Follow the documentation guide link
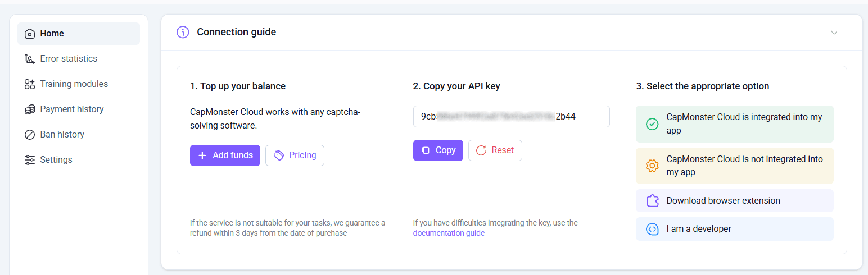Screen dimensions: 868x275 449,233
